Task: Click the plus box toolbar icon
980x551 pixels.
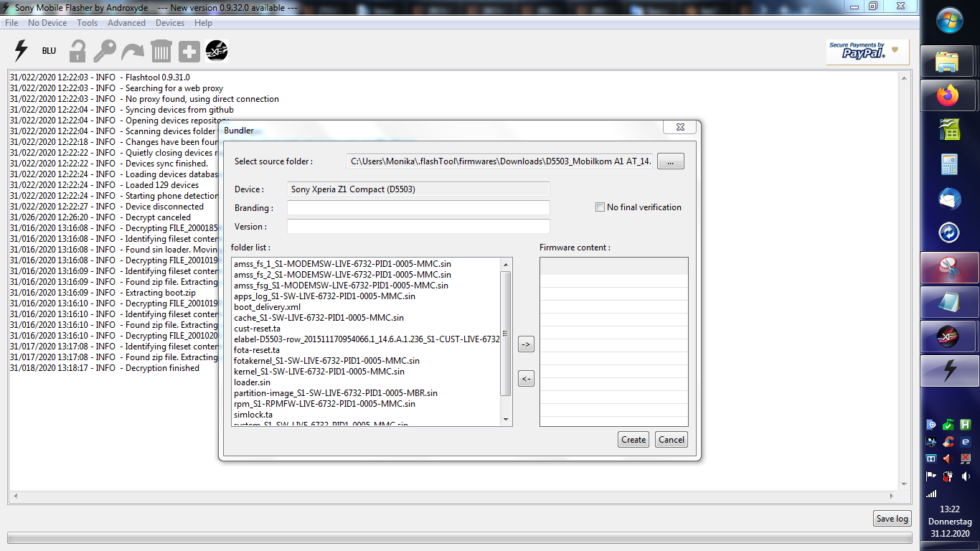Action: pos(189,52)
